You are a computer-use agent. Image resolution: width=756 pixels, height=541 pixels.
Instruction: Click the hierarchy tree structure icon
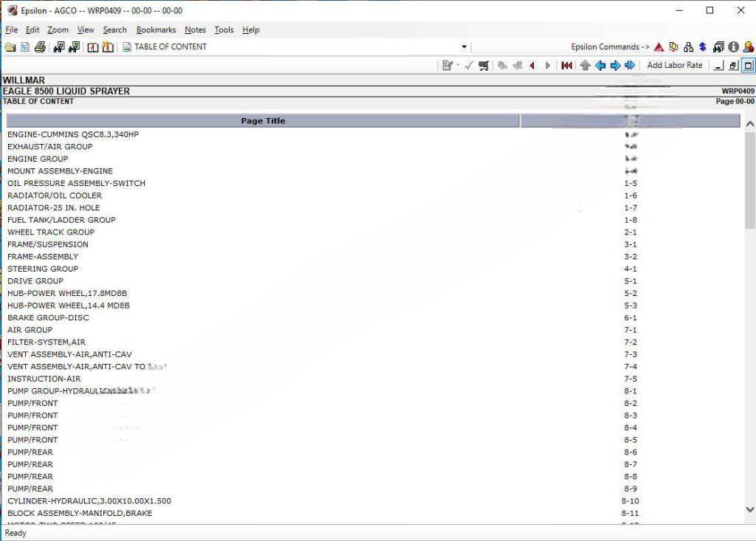688,46
